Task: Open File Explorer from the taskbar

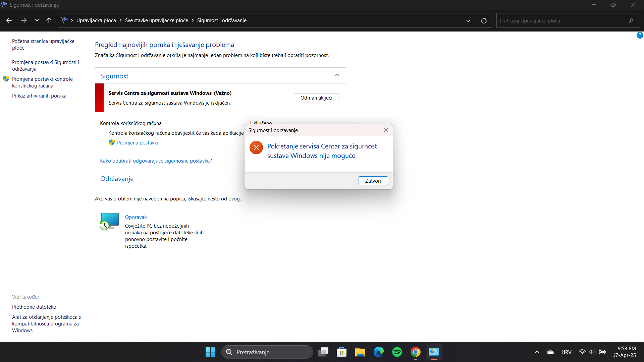Action: [360, 352]
